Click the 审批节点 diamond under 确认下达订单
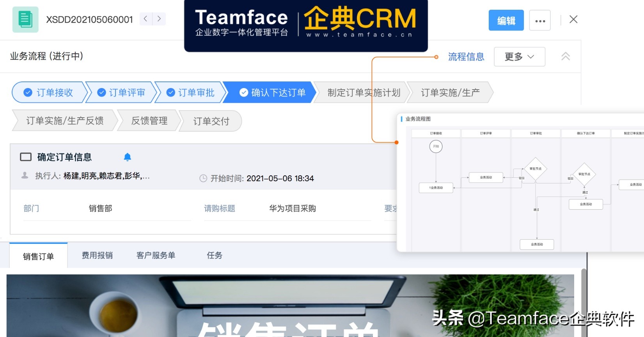Viewport: 644px width, 337px height. click(584, 174)
